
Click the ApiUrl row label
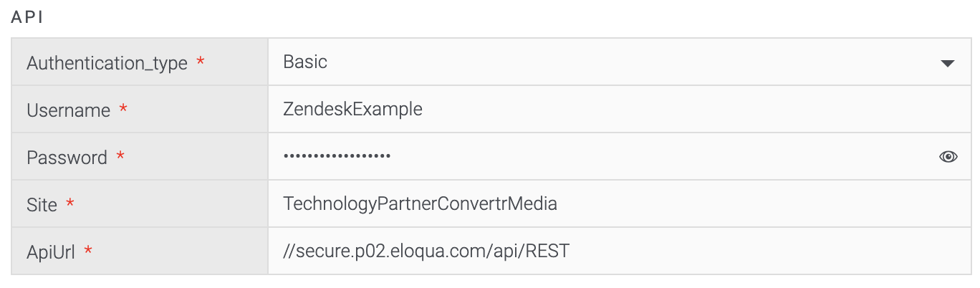51,252
